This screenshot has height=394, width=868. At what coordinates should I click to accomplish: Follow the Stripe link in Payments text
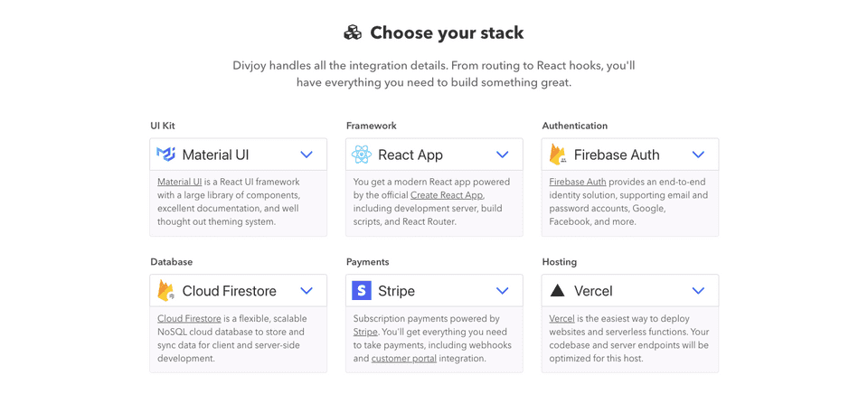pos(365,332)
